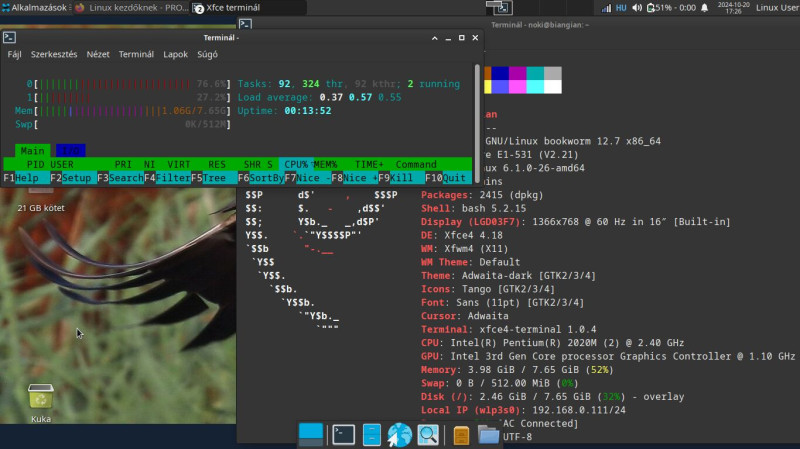Sort htop by USER column header

pyautogui.click(x=62, y=164)
